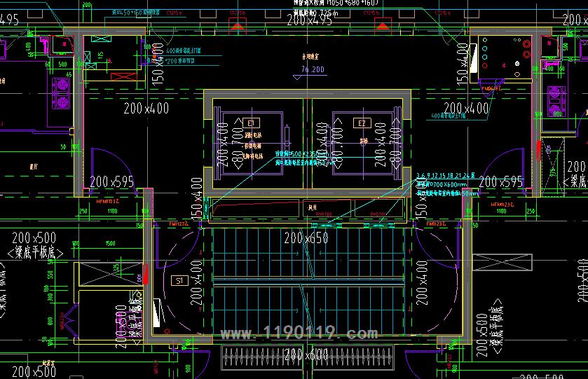Screen dimensions: 588x379
Task: Click the left red triangle window marker
Action: point(238,27)
